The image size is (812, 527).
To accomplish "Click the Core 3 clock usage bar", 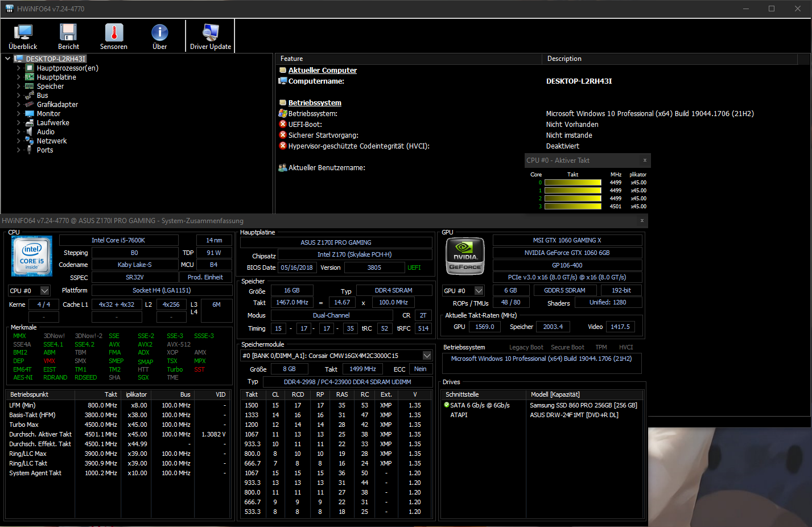I will click(x=572, y=207).
